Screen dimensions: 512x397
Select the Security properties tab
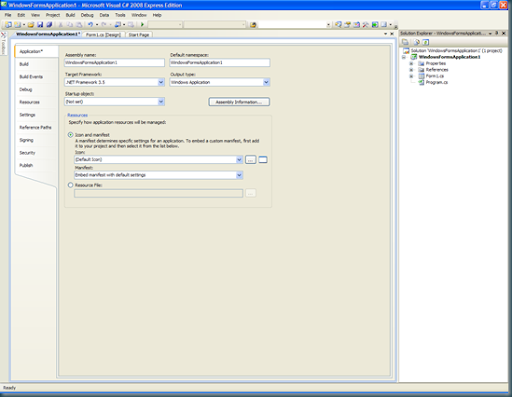point(27,153)
